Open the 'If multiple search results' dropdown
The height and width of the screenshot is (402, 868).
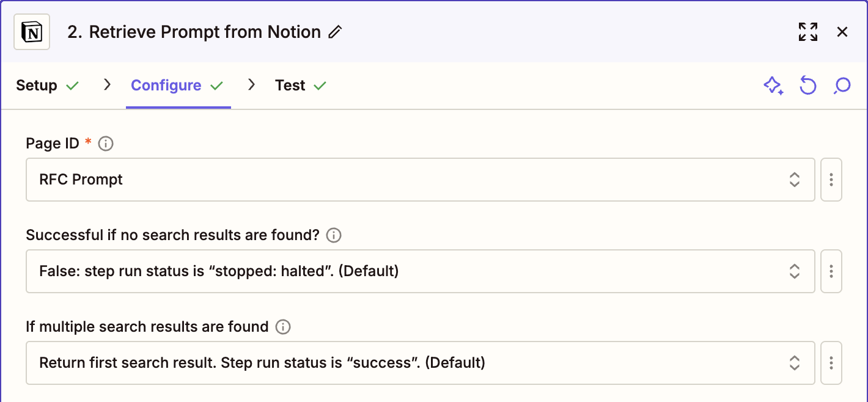(x=420, y=363)
